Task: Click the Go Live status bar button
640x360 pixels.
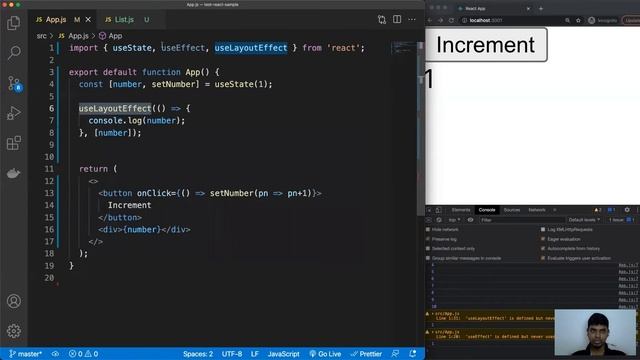Action: pos(325,354)
